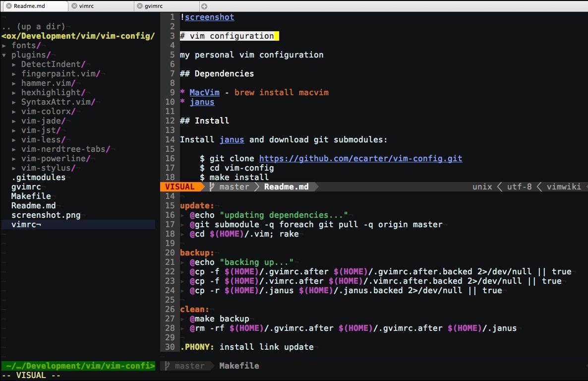The width and height of the screenshot is (588, 381).
Task: Open Makefile in the file tree
Action: (x=31, y=196)
